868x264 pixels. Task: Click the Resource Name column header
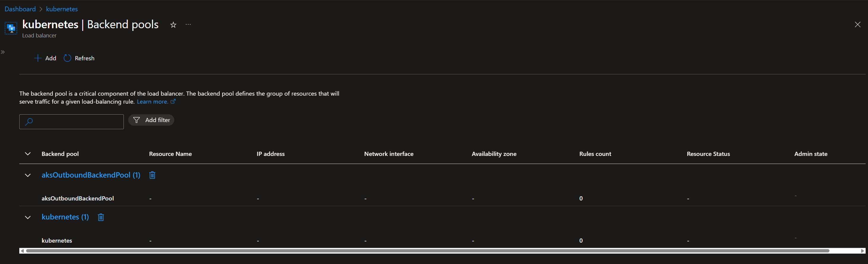170,154
